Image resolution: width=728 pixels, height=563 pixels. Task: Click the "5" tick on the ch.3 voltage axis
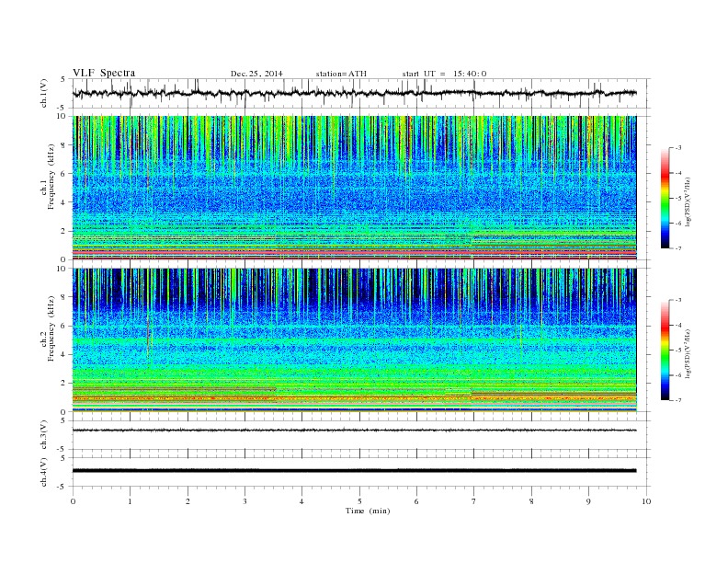[x=64, y=420]
